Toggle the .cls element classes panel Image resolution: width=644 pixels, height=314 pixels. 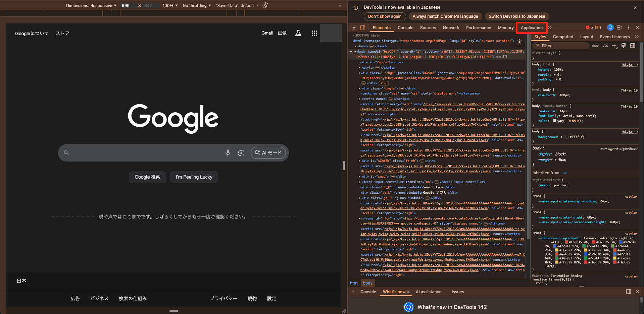[605, 46]
